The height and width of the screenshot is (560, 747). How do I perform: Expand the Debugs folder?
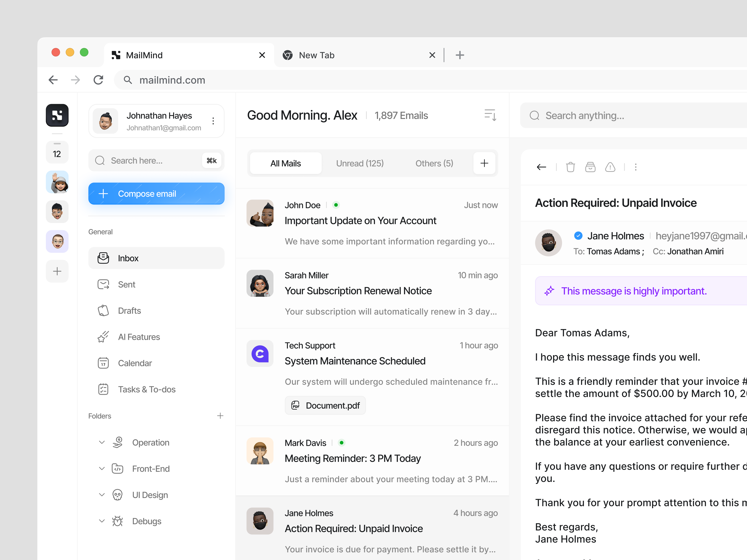coord(102,521)
